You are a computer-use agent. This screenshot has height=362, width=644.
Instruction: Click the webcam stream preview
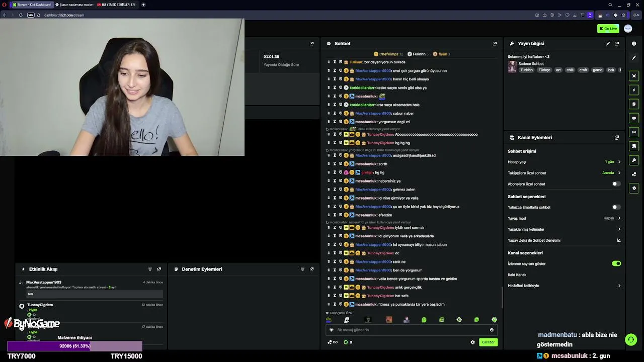pyautogui.click(x=122, y=87)
